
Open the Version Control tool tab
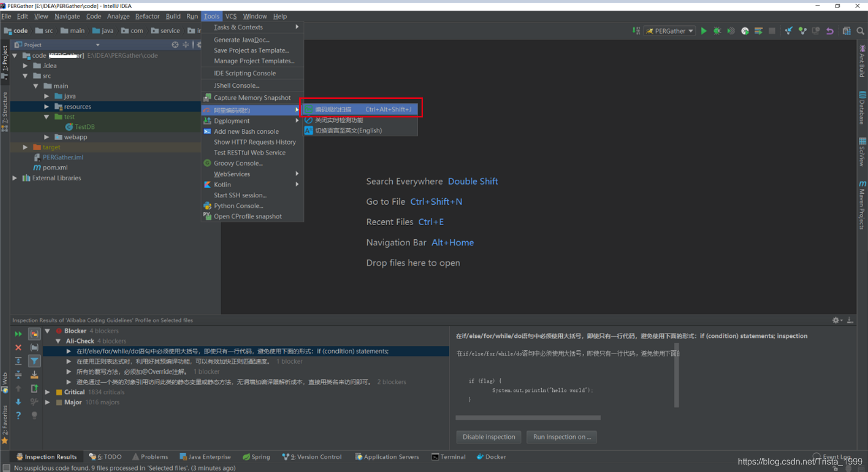(x=312, y=457)
